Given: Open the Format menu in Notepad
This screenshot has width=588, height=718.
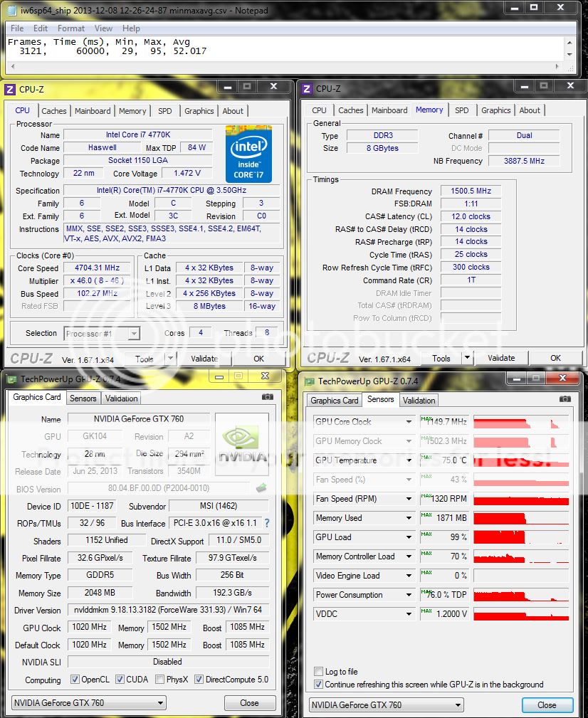Looking at the screenshot, I should pyautogui.click(x=71, y=28).
